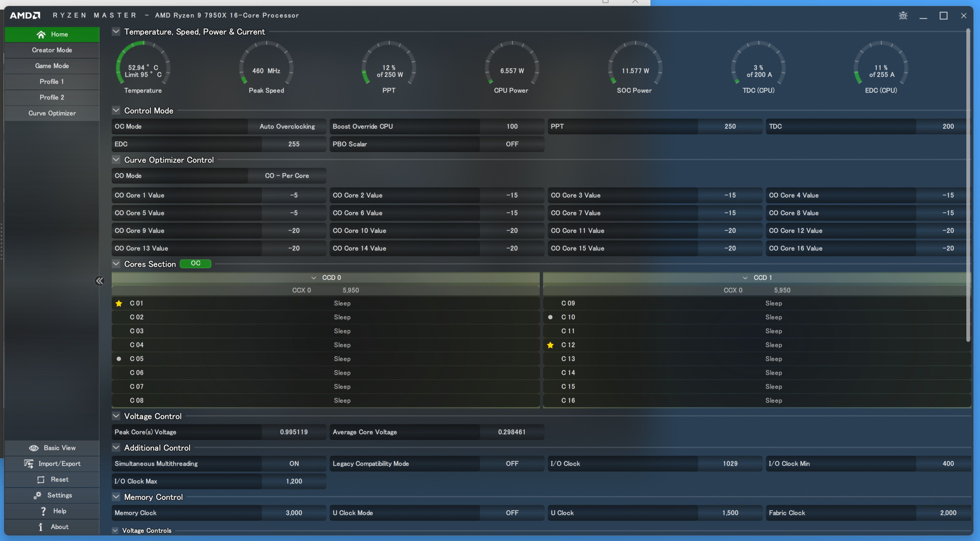
Task: Click the Home house icon in sidebar
Action: pos(41,34)
